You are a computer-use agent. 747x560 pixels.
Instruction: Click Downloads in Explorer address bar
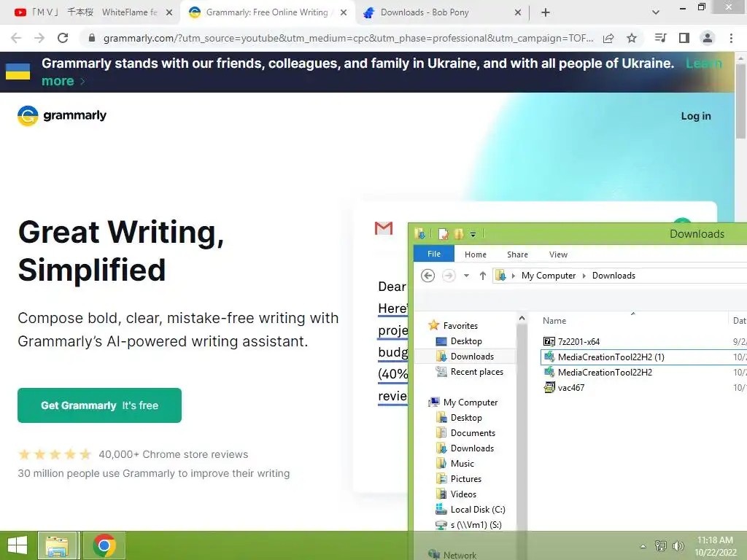pyautogui.click(x=614, y=276)
